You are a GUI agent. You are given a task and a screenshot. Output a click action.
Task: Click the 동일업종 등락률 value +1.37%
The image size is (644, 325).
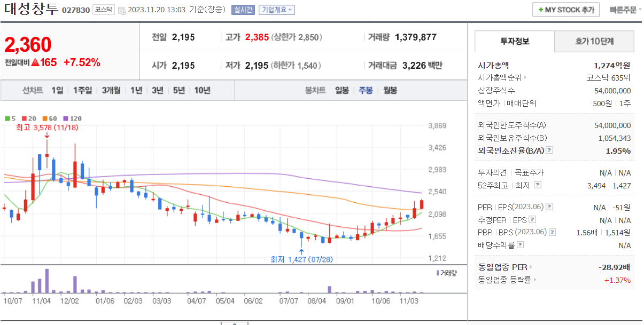[x=617, y=280]
